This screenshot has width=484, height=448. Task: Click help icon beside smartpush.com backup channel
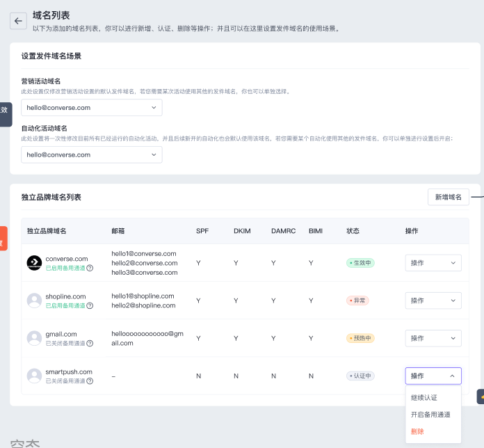(90, 381)
